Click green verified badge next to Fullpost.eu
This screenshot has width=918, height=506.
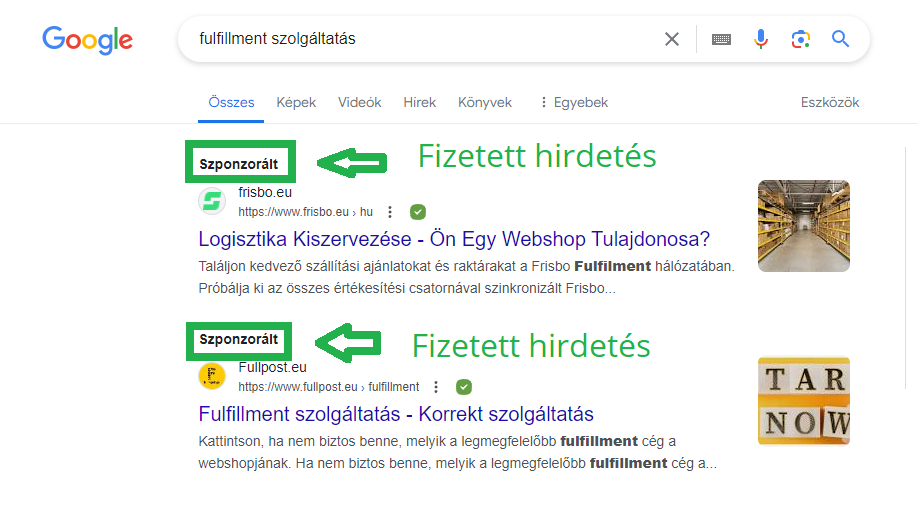point(463,387)
